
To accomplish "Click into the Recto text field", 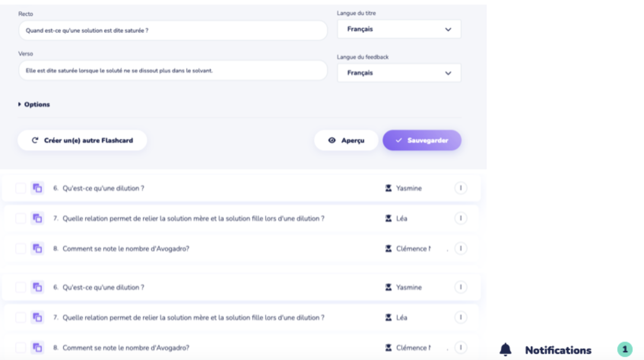I will (x=173, y=31).
